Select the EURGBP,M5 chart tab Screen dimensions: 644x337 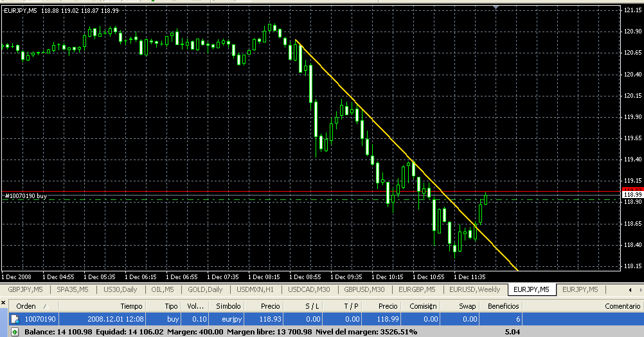coord(417,289)
